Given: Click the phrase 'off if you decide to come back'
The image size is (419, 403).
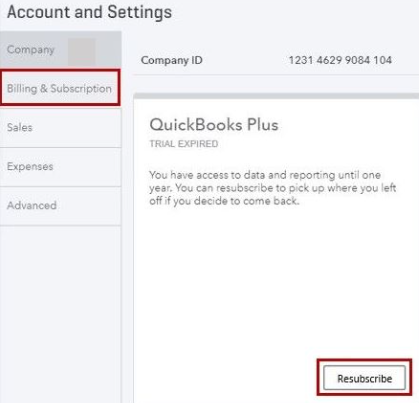Looking at the screenshot, I should coord(223,201).
